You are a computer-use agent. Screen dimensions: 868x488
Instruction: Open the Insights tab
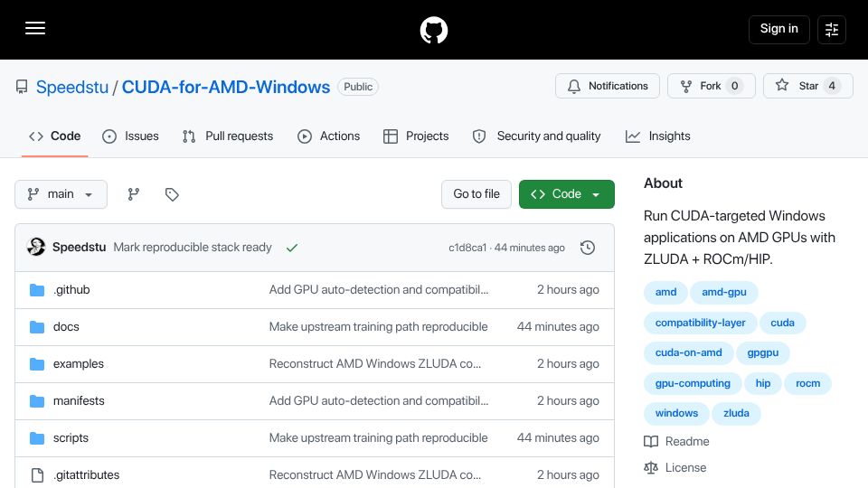coord(657,136)
